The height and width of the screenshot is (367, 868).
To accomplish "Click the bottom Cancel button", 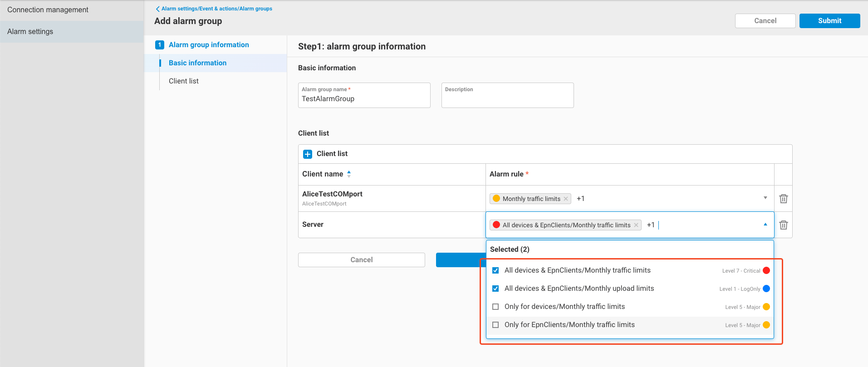I will pyautogui.click(x=361, y=260).
